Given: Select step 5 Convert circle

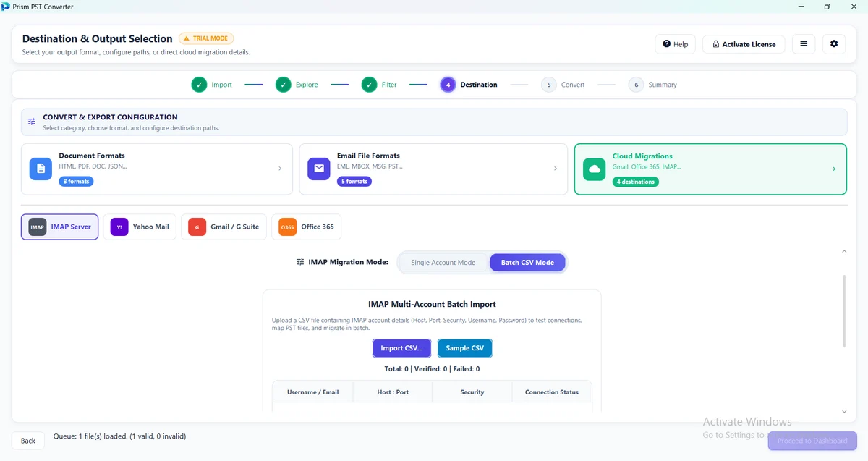Looking at the screenshot, I should coord(549,85).
